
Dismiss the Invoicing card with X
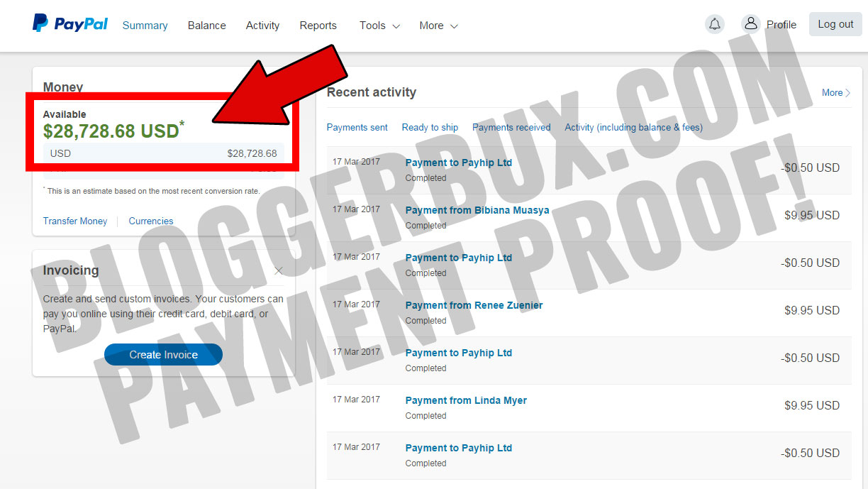(x=279, y=270)
